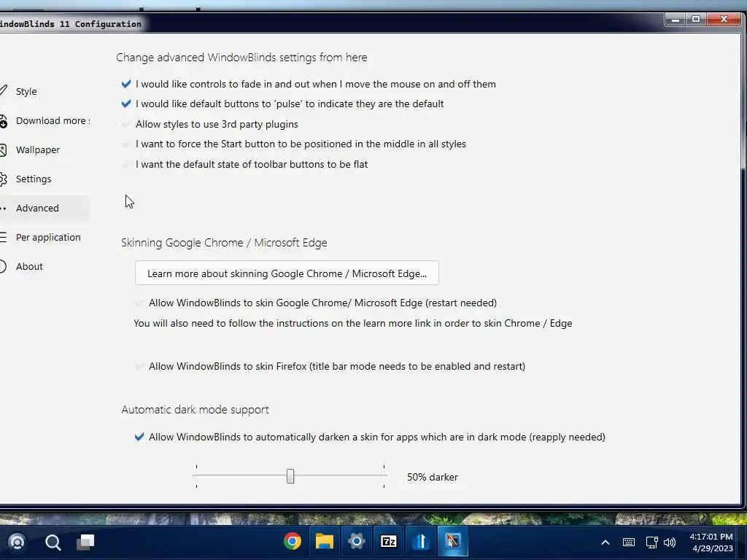747x560 pixels.
Task: Check force Start button in the middle
Action: click(126, 144)
